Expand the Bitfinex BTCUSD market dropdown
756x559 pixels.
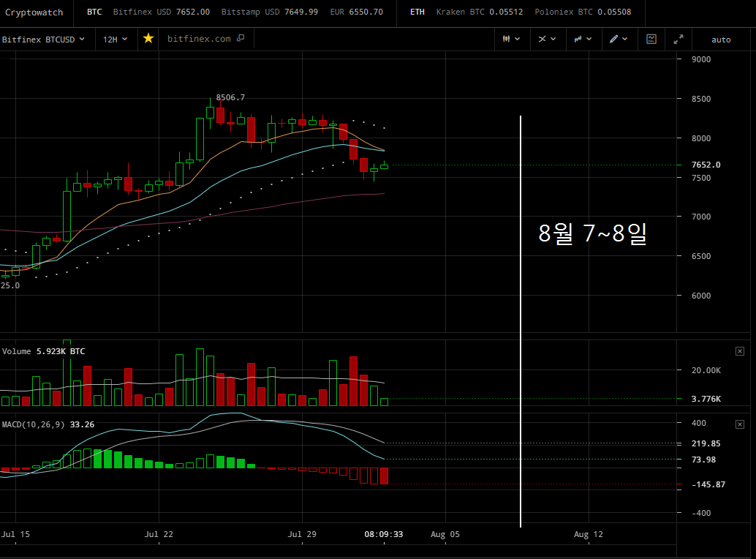tap(43, 39)
